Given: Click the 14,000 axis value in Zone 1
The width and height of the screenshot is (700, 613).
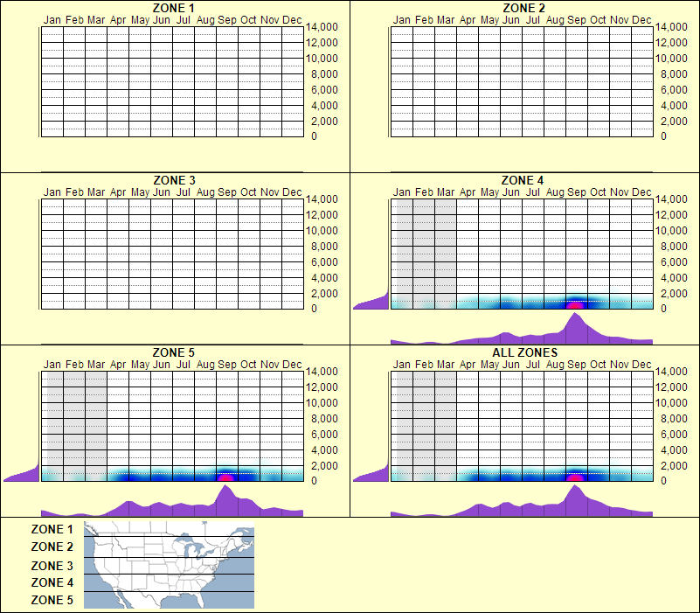Looking at the screenshot, I should [x=322, y=27].
